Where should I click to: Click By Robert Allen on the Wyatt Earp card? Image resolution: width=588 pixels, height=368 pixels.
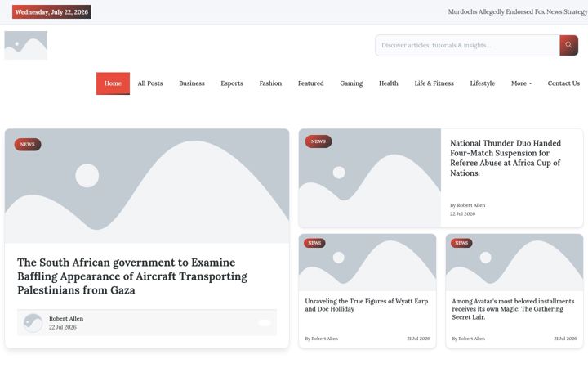tap(322, 339)
